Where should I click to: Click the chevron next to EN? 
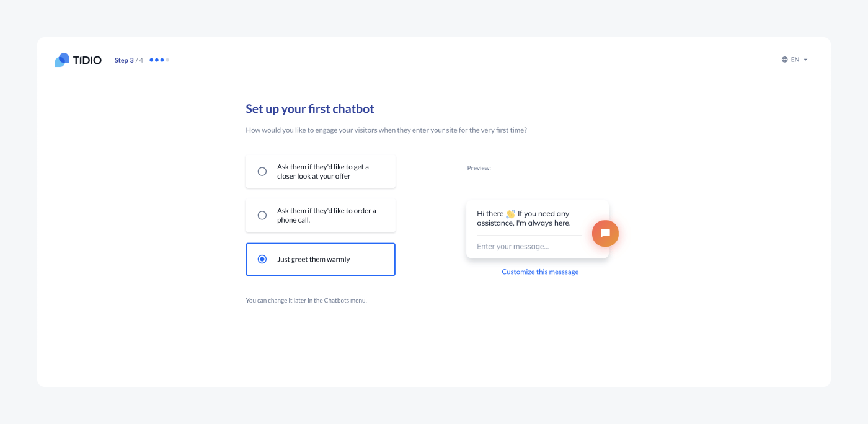pos(805,60)
